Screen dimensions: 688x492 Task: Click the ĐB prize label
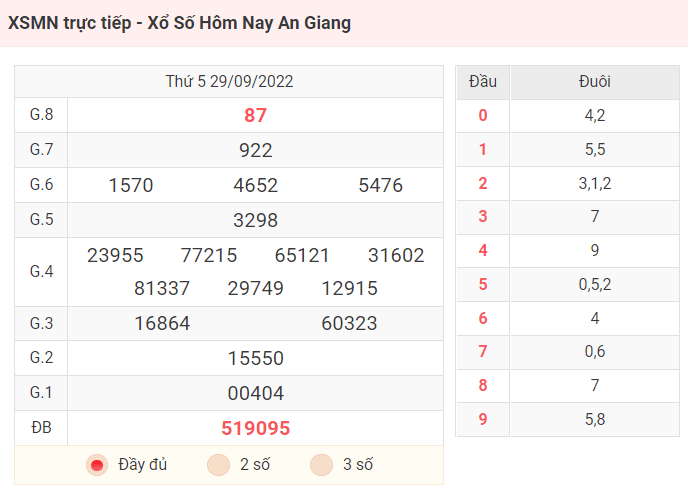coord(41,428)
